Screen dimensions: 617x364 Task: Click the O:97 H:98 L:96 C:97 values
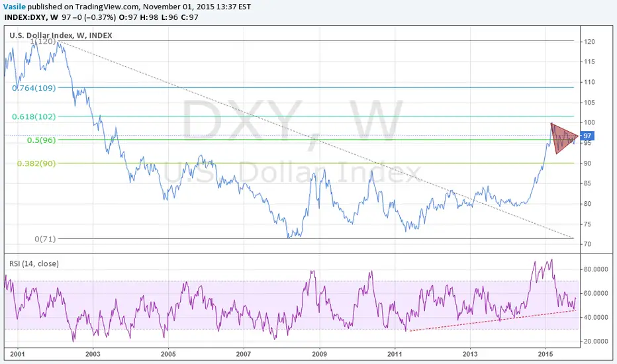(159, 17)
